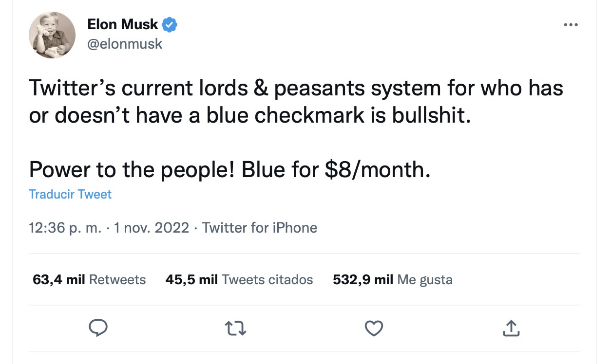The width and height of the screenshot is (610, 364).
Task: Click the Elon Musk display name
Action: [x=123, y=24]
